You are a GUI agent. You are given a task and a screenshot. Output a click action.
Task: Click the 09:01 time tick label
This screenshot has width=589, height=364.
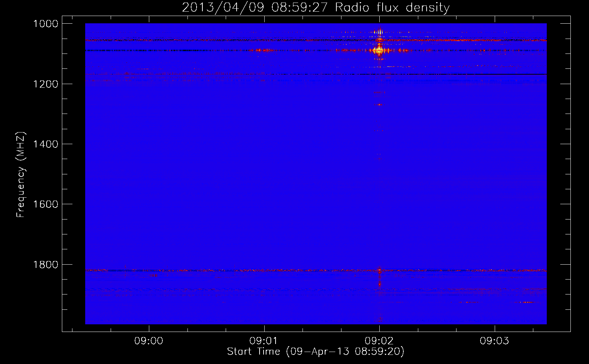tap(264, 341)
